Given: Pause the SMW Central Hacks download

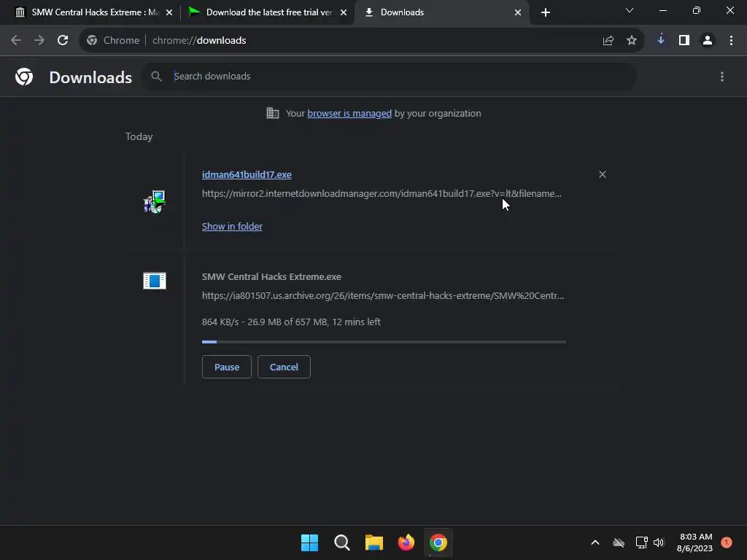Looking at the screenshot, I should pyautogui.click(x=227, y=367).
